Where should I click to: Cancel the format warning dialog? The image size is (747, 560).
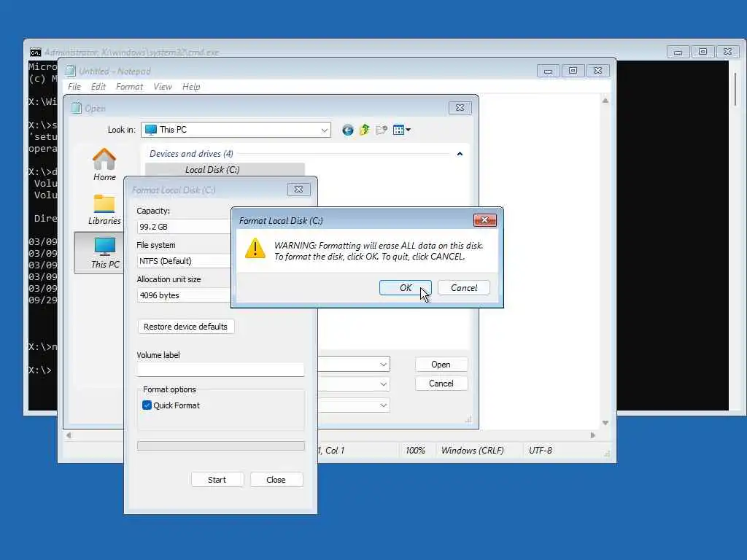click(x=463, y=287)
